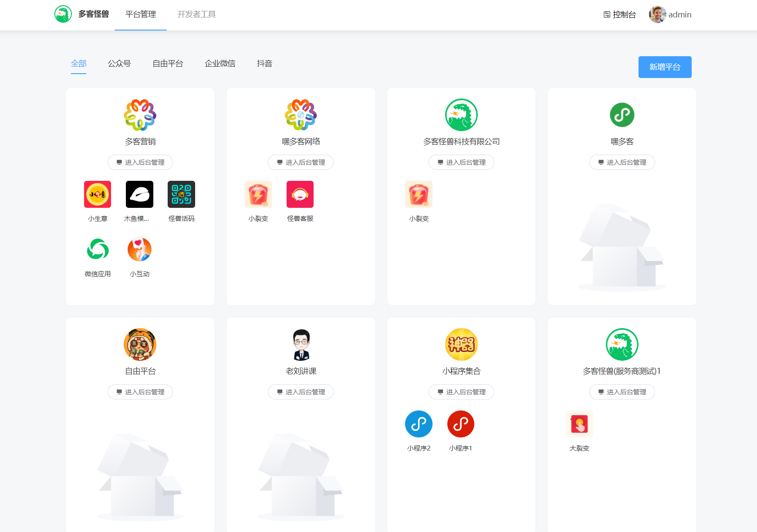Click the 小程序集合 platform name

coord(461,371)
